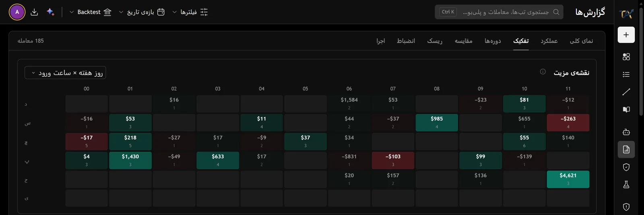
Task: Click the download export icon
Action: click(34, 12)
